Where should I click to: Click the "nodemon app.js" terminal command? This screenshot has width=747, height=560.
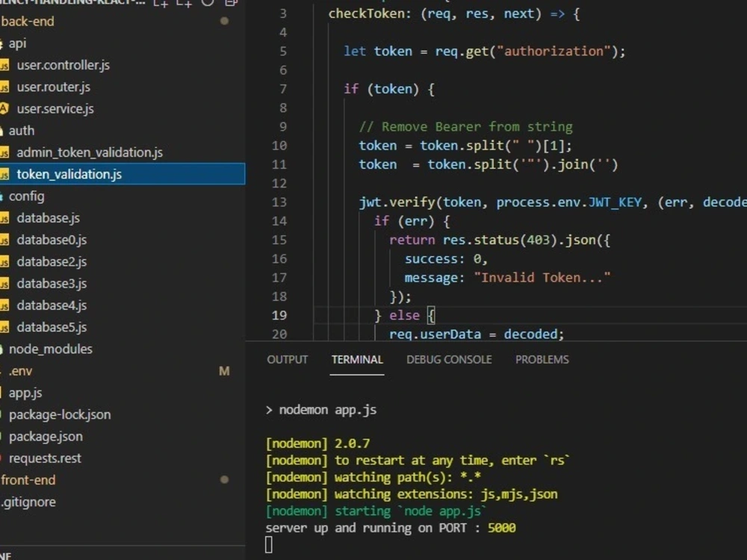pos(328,410)
